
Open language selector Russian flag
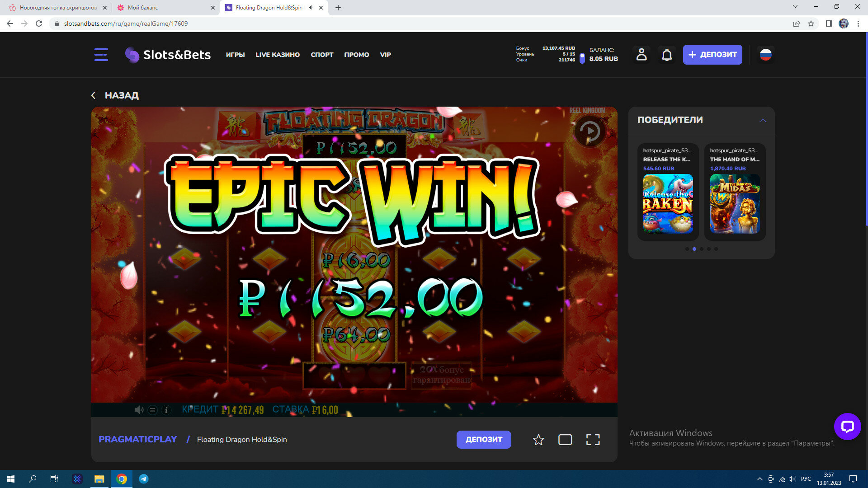765,55
